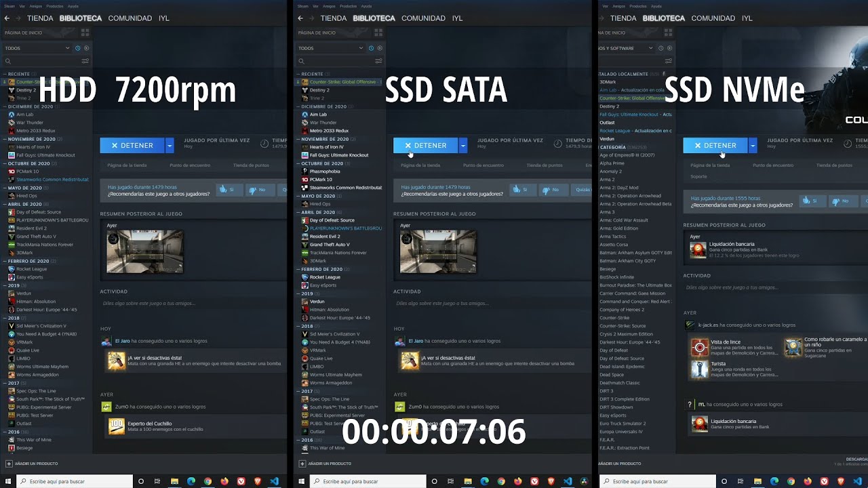This screenshot has width=868, height=488.
Task: Click Añadir un producto in SSD SATA window
Action: point(324,464)
